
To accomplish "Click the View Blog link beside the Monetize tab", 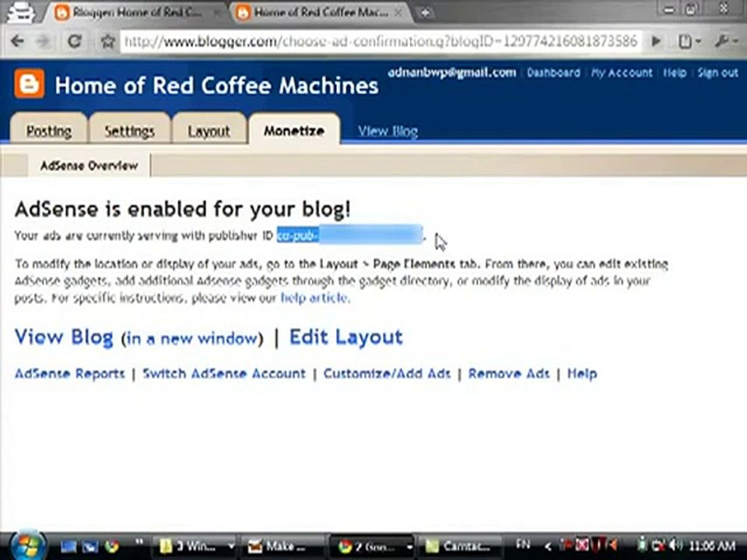I will [x=388, y=131].
